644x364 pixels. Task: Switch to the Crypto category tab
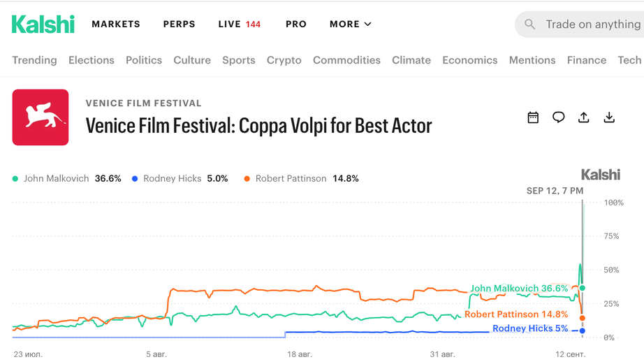tap(284, 60)
